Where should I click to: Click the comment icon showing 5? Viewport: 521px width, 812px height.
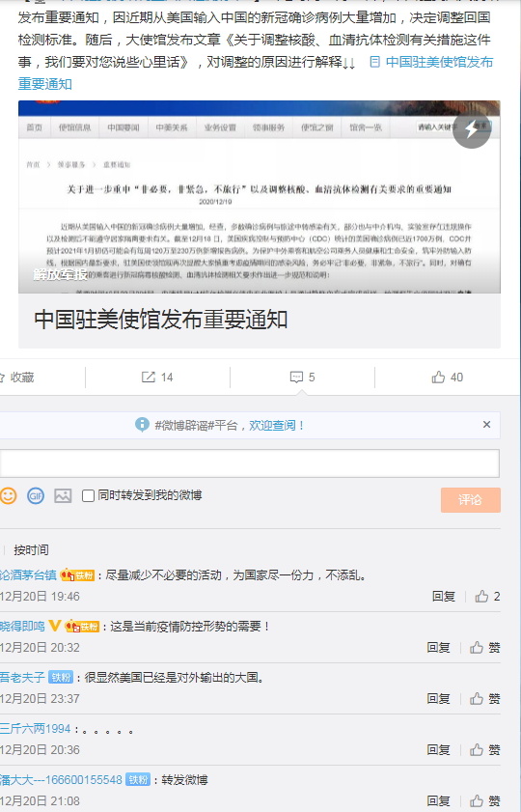point(302,377)
